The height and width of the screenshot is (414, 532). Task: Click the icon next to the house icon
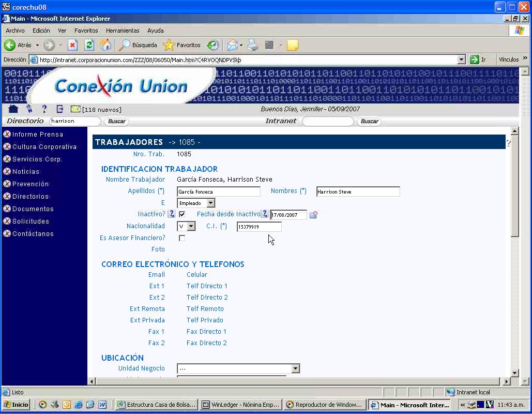click(x=29, y=109)
